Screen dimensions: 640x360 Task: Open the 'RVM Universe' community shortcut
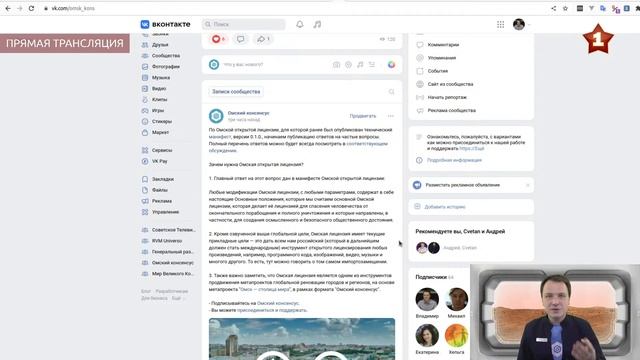pos(167,241)
